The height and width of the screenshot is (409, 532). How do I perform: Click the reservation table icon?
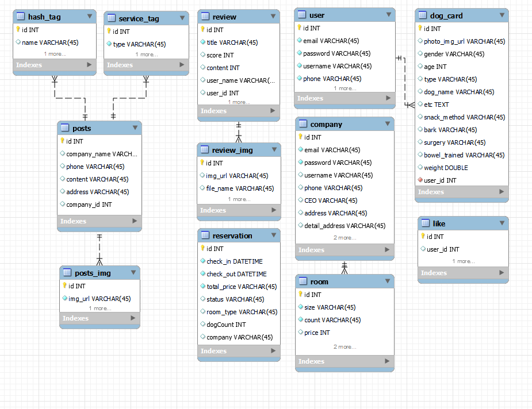[x=205, y=235]
